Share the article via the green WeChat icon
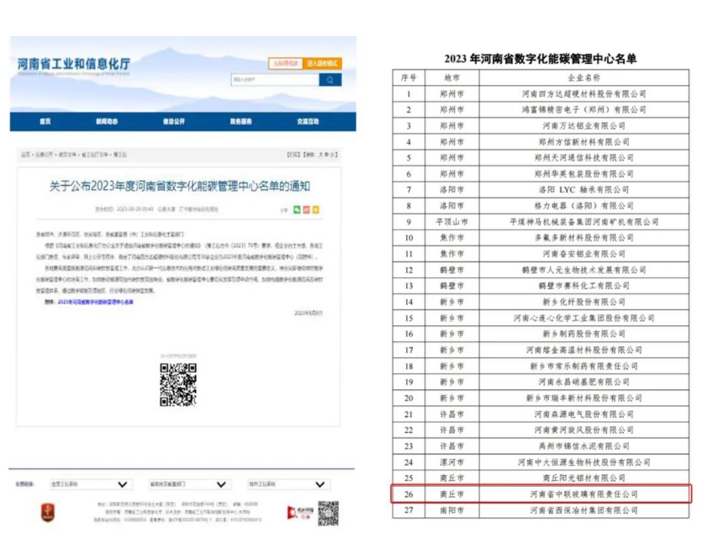Screen dimensions: 728x560 [x=297, y=210]
